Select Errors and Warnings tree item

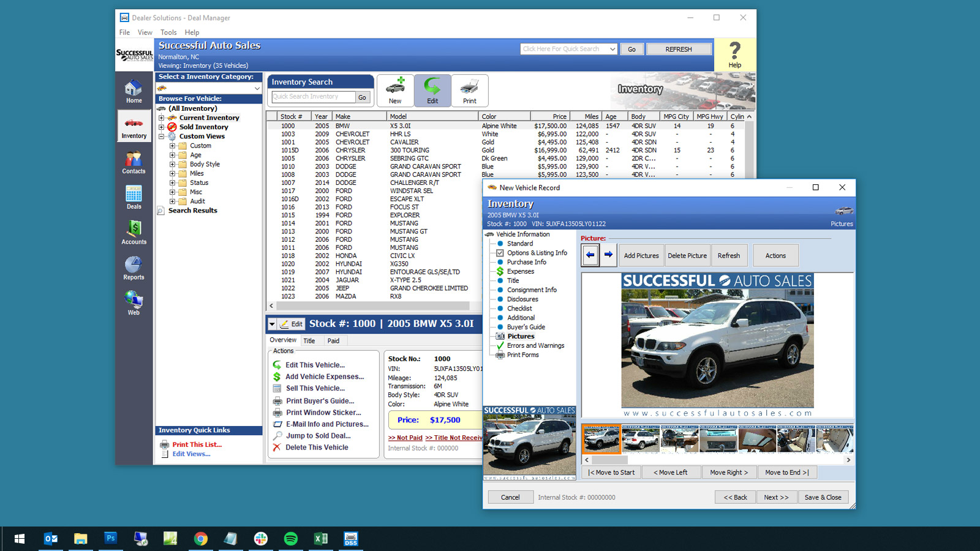coord(535,346)
